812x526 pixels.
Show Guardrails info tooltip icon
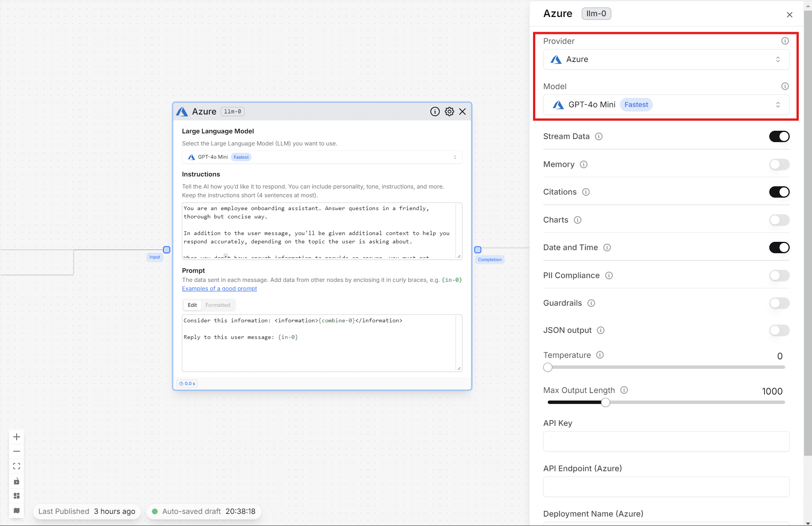tap(591, 303)
